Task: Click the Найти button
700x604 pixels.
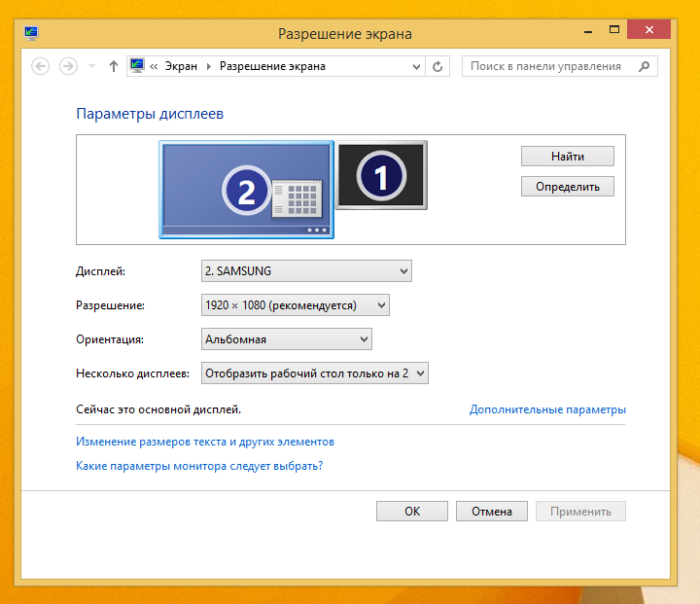Action: pos(568,157)
